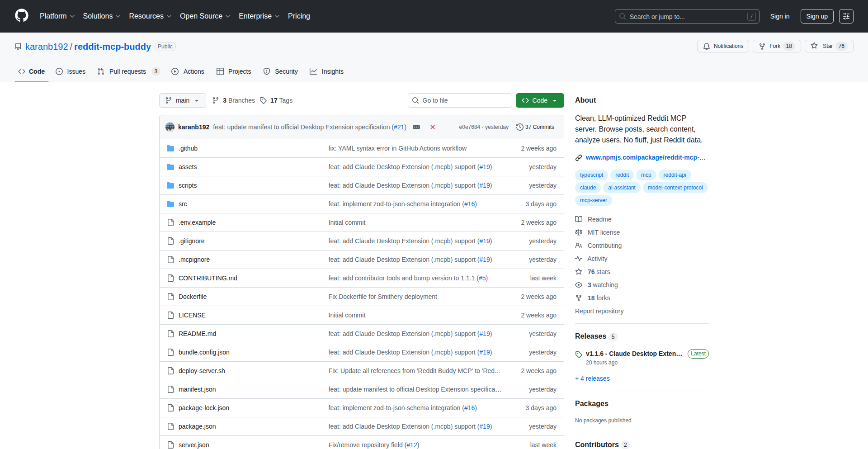Open the header appearance settings icon

(x=846, y=16)
